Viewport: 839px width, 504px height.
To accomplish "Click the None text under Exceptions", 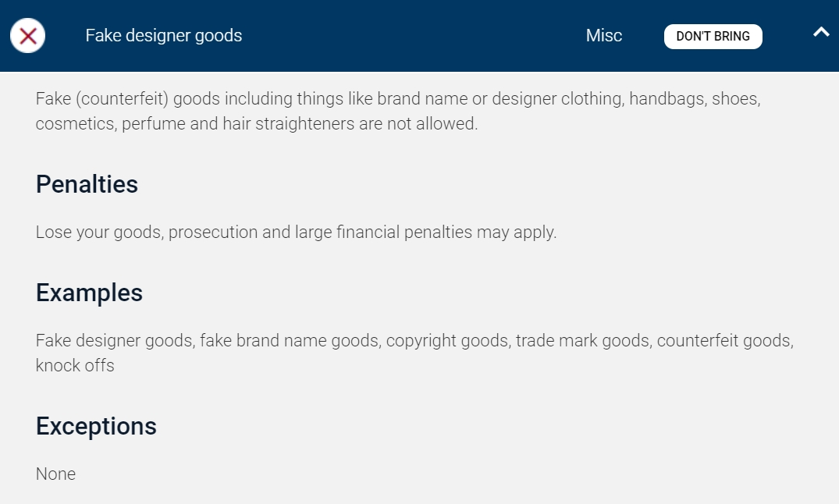I will (55, 474).
